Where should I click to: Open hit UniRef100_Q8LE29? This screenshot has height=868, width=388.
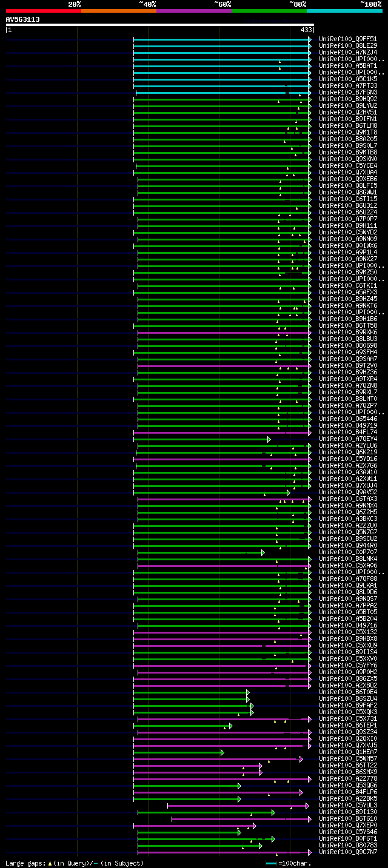click(348, 45)
